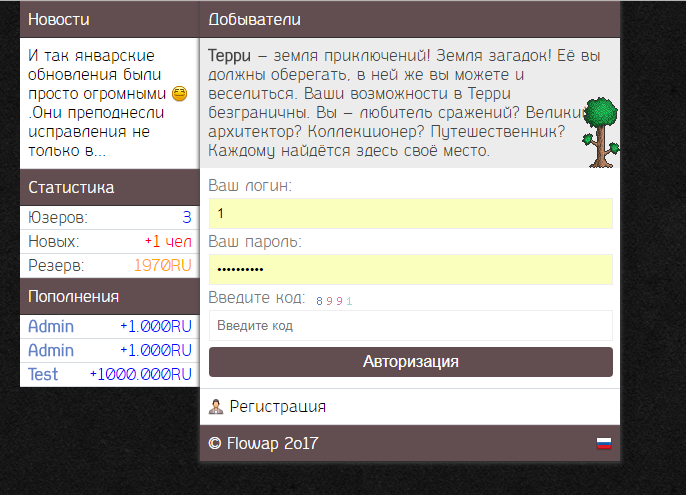Open the first Admin user link
Screen dimensions: 686x495
pyautogui.click(x=50, y=327)
